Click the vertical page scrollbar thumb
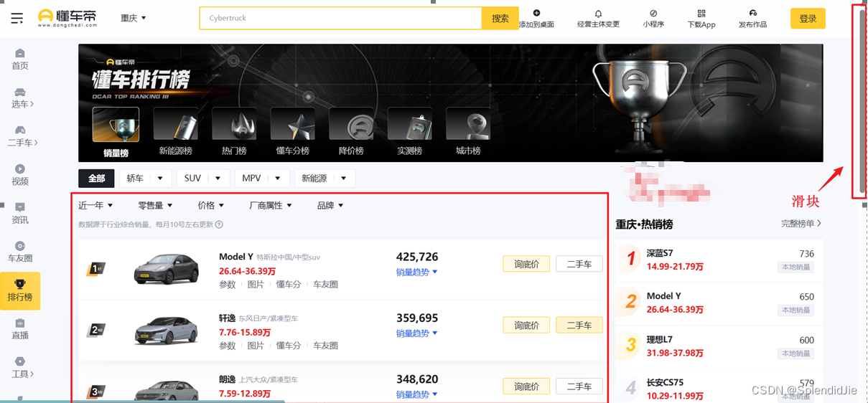 [862, 100]
